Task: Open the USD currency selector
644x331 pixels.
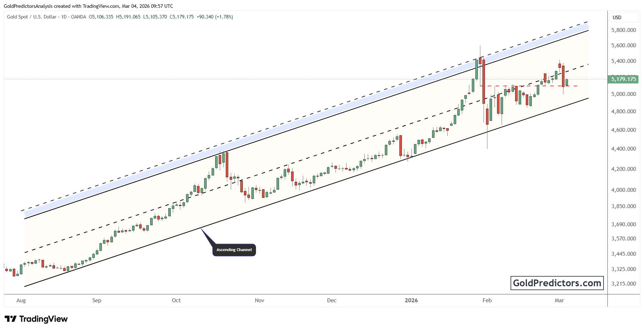Action: (617, 17)
